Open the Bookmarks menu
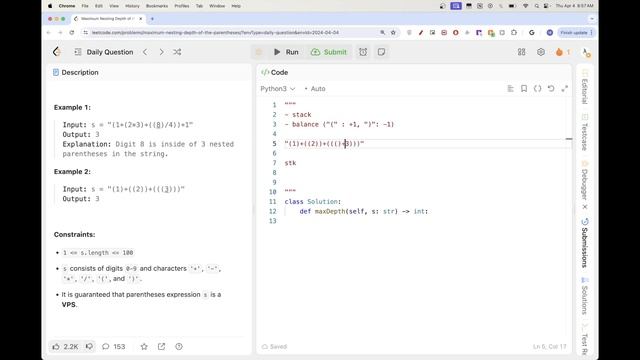640x360 pixels. (x=157, y=6)
